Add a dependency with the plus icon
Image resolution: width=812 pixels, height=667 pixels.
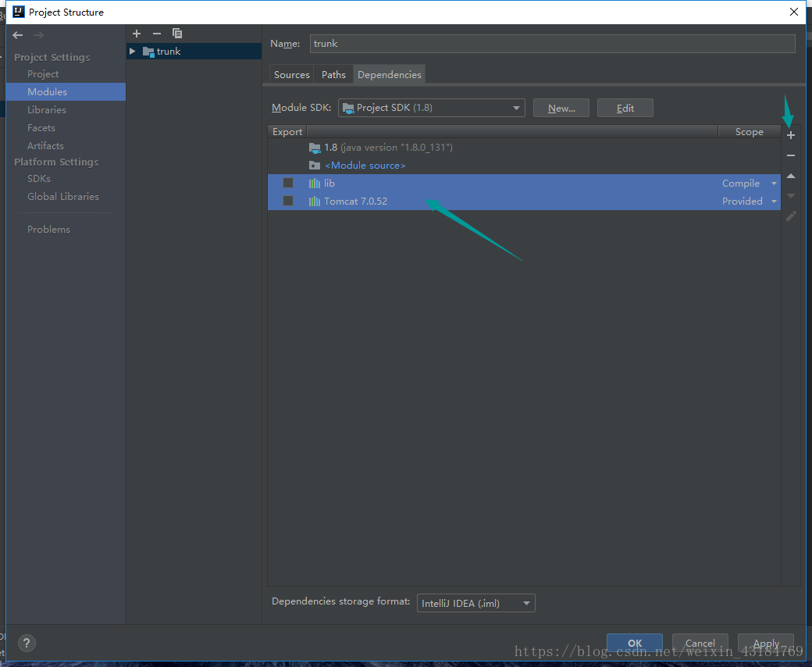(791, 135)
